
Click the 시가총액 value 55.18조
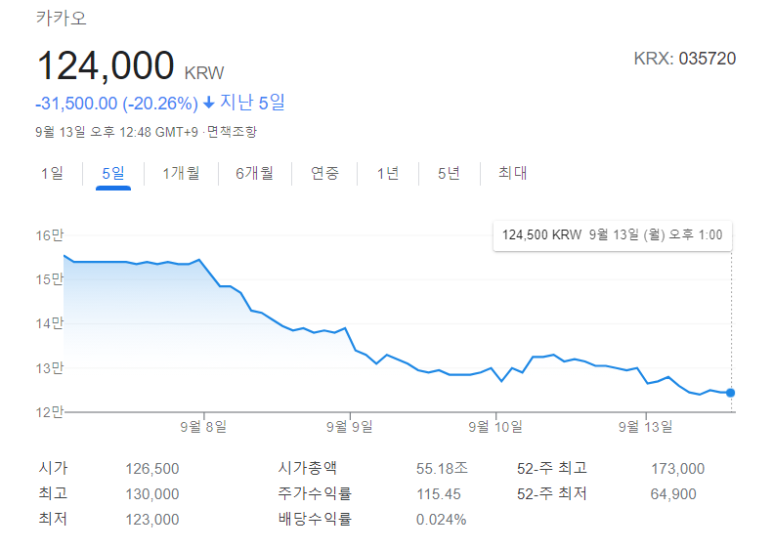(x=442, y=468)
